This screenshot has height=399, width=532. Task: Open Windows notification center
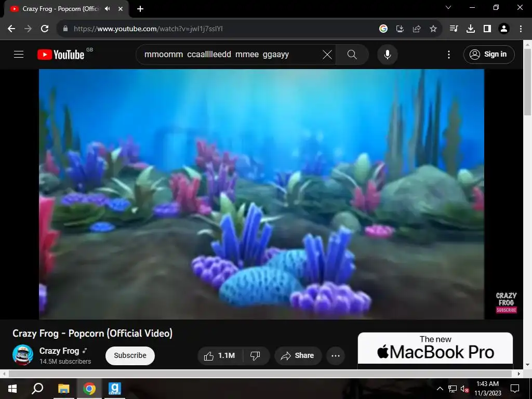point(515,389)
